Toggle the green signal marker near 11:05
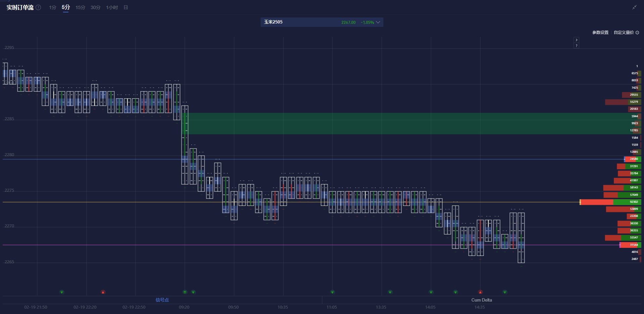This screenshot has height=314, width=644. 332,292
